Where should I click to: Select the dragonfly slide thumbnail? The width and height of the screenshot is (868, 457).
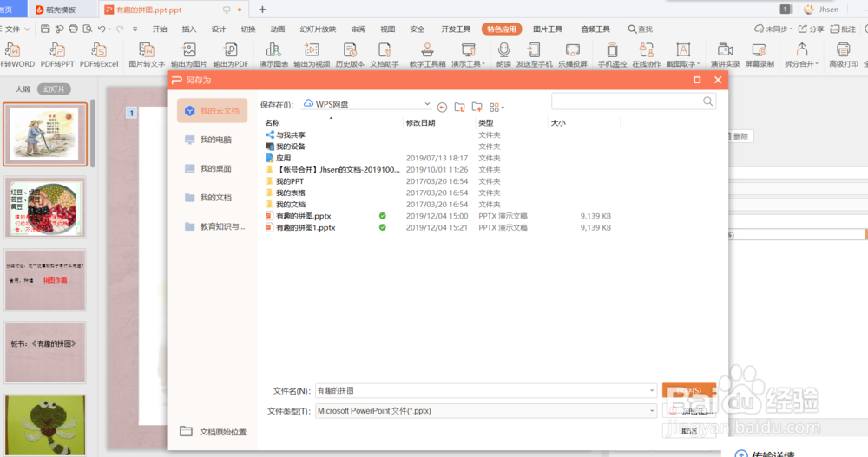45,424
